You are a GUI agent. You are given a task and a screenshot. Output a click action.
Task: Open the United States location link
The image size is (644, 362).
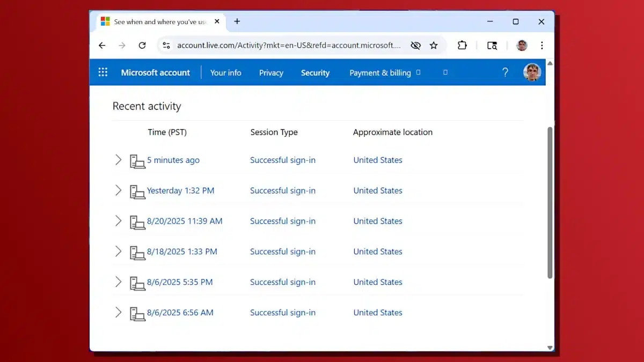pos(377,160)
